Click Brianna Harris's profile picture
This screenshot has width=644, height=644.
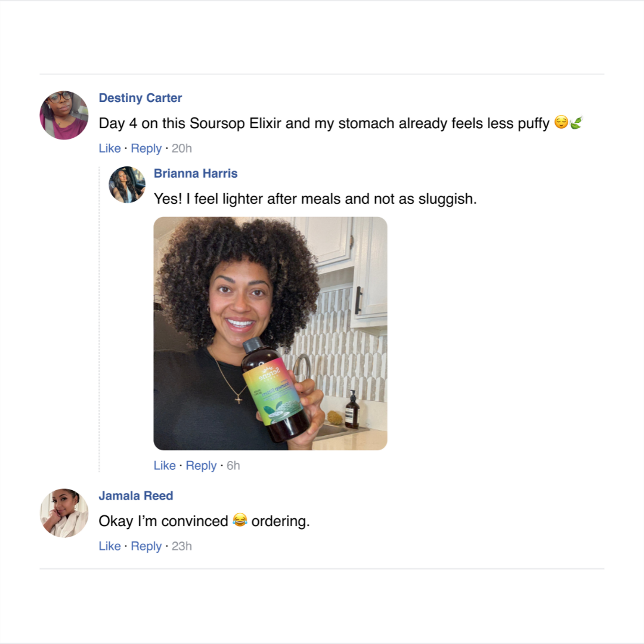pos(127,185)
